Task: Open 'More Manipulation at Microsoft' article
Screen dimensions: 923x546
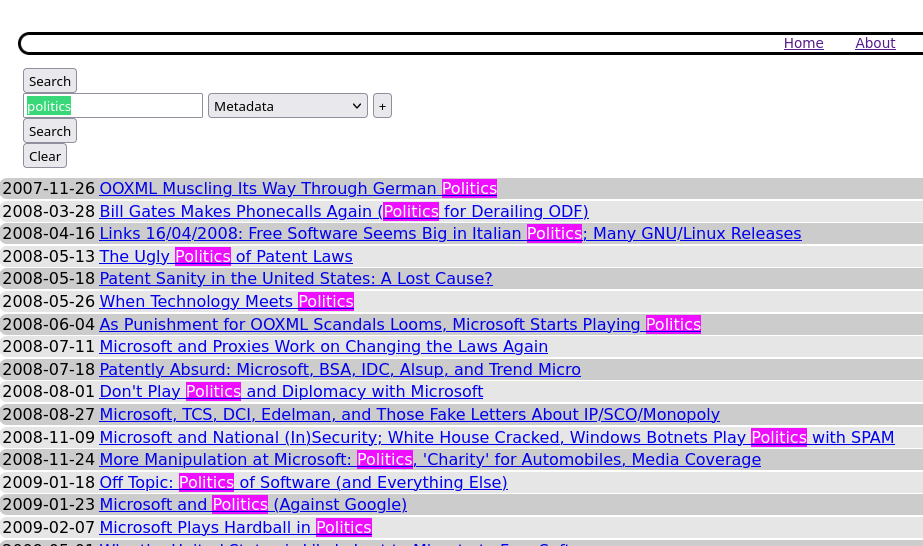Action: (430, 460)
